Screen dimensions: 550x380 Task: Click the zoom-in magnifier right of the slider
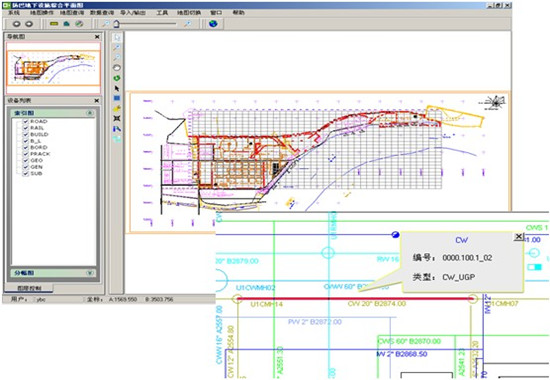188,24
